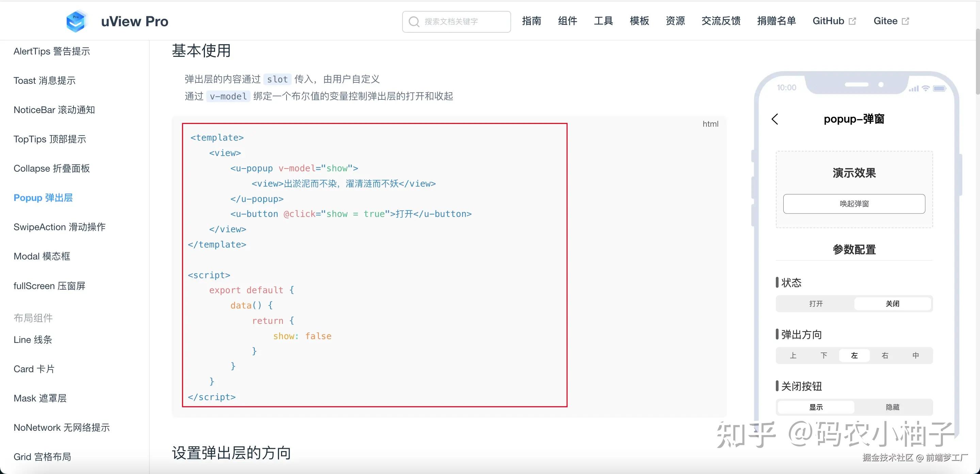This screenshot has height=474, width=980.
Task: Click the uView Pro logo icon
Action: [76, 21]
